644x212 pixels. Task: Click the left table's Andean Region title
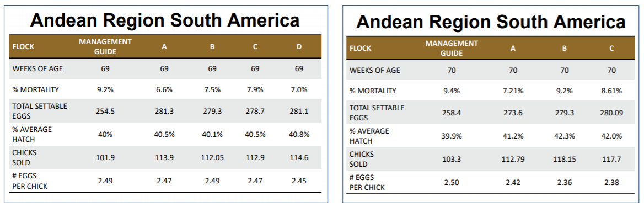point(165,20)
